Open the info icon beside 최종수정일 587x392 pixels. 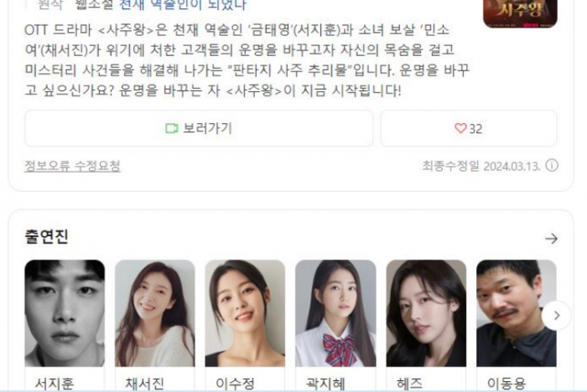(x=552, y=165)
